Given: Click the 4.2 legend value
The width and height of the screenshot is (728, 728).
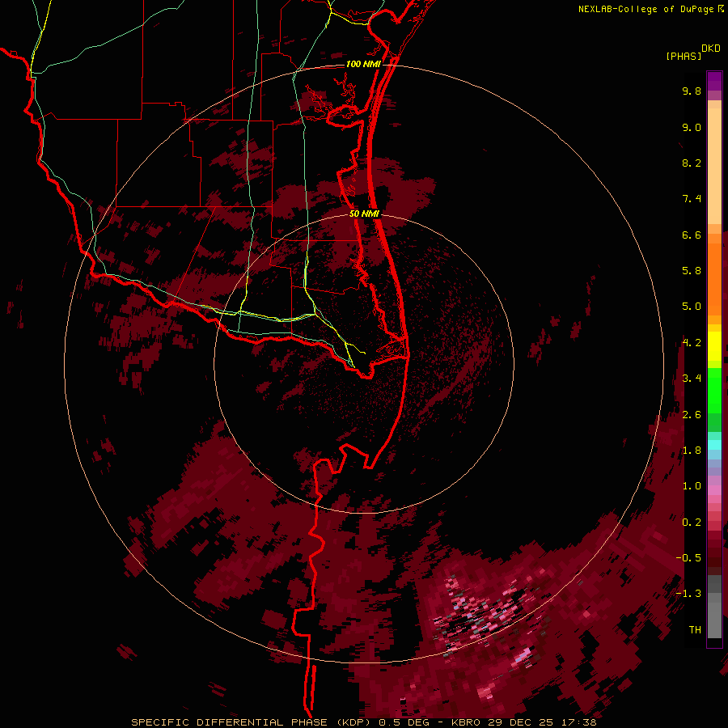Looking at the screenshot, I should click(692, 343).
